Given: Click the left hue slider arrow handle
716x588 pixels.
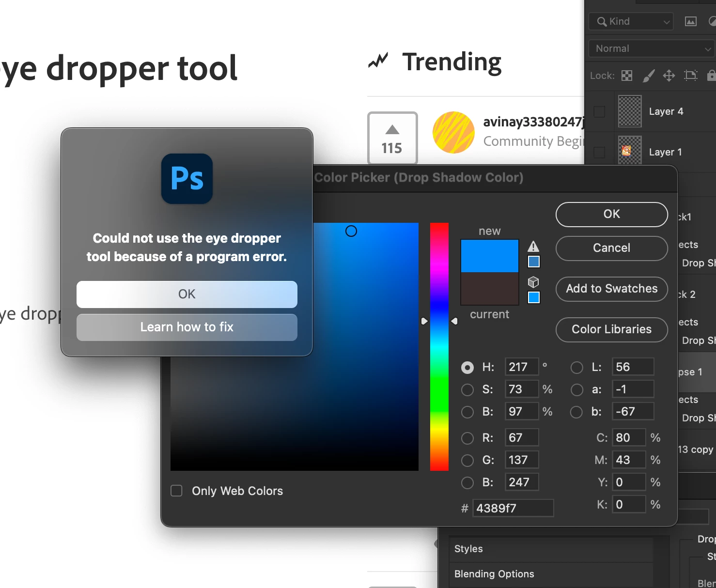Looking at the screenshot, I should 424,321.
